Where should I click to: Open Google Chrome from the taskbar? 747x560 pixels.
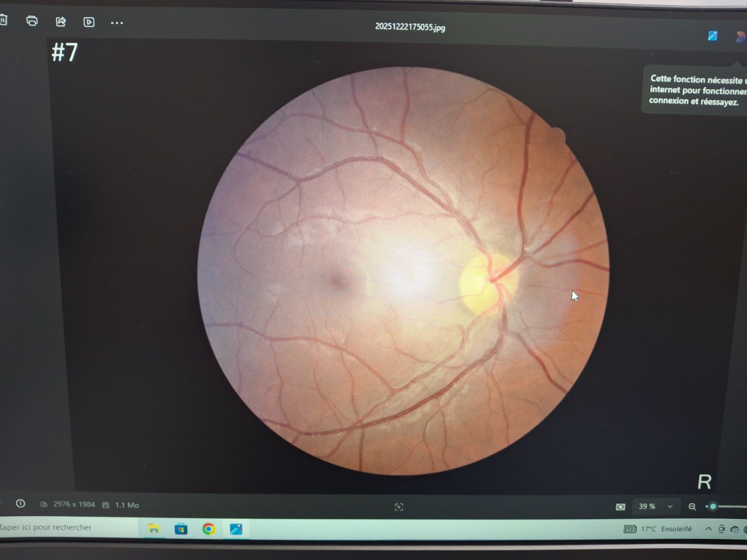click(208, 529)
